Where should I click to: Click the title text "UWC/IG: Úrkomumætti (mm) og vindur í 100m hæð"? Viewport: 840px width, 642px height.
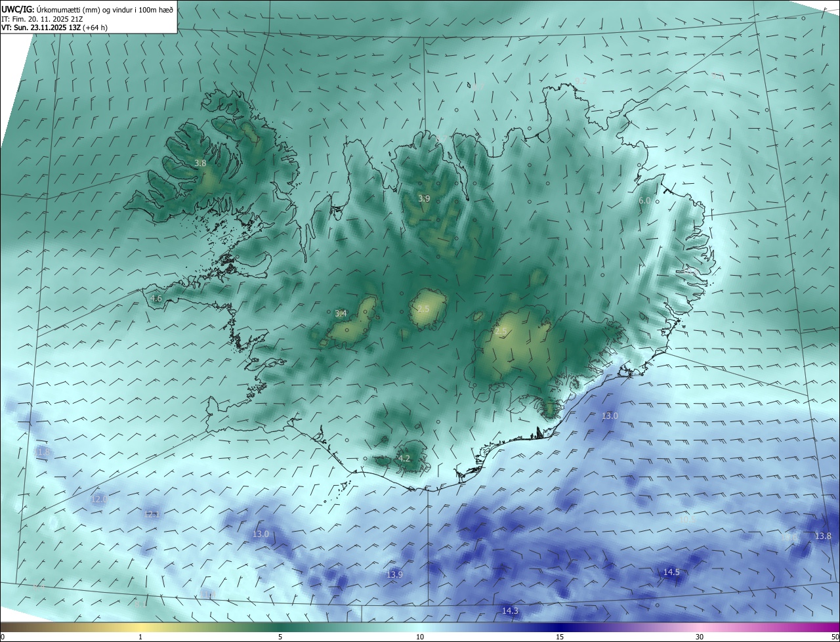click(x=87, y=9)
